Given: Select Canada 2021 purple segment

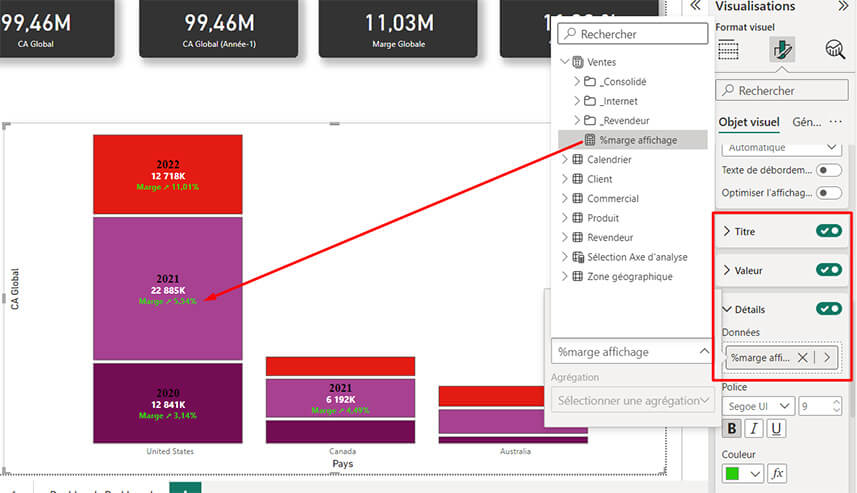Looking at the screenshot, I should 341,398.
